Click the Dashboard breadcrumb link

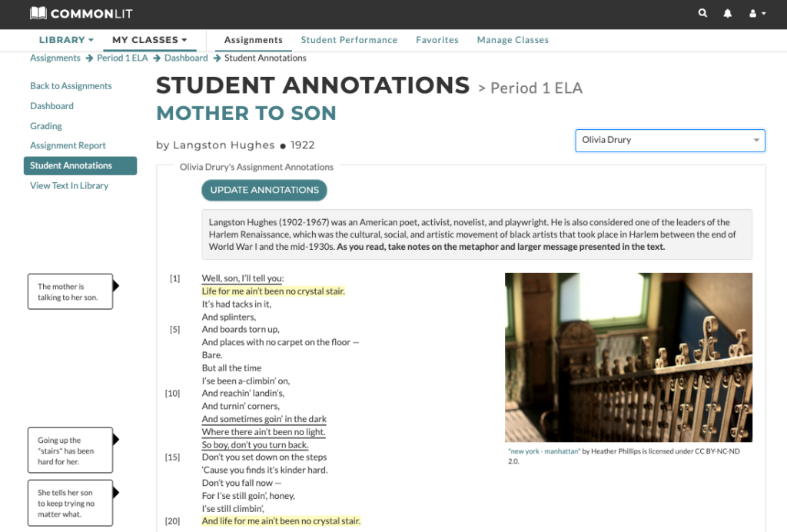pyautogui.click(x=186, y=58)
